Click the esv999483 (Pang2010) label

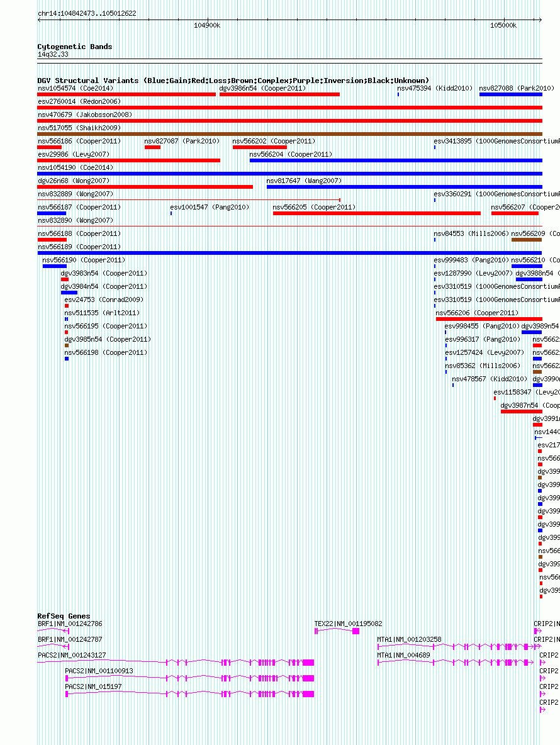(x=472, y=260)
